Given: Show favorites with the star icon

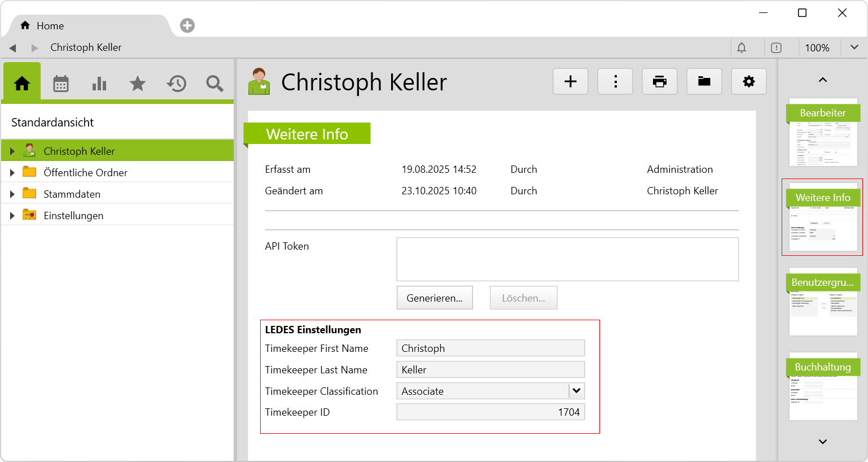Looking at the screenshot, I should coord(138,84).
